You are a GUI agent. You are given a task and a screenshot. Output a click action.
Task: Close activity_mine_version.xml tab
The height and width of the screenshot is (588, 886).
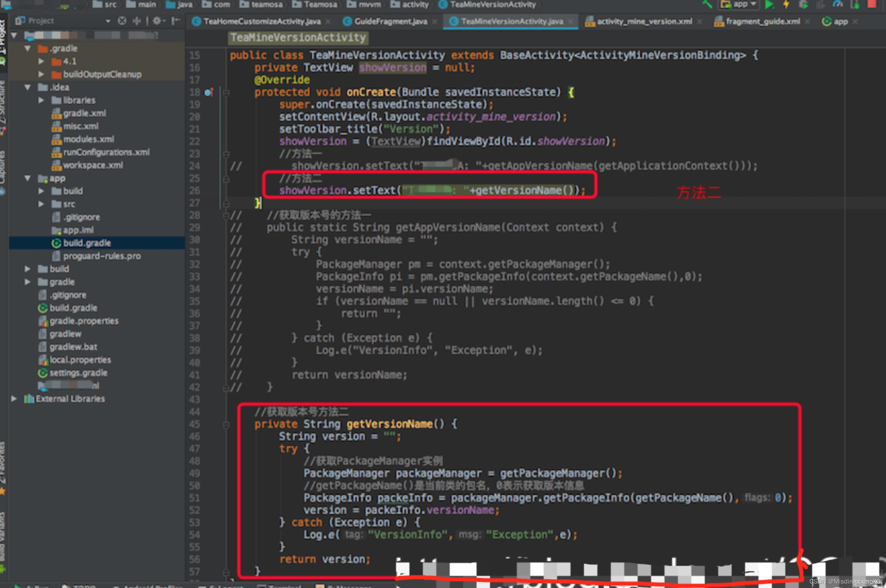699,22
